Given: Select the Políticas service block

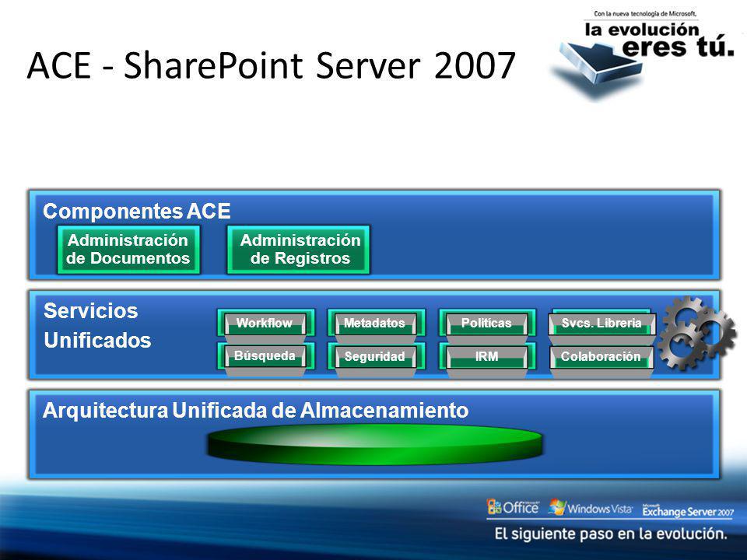Looking at the screenshot, I should (487, 324).
